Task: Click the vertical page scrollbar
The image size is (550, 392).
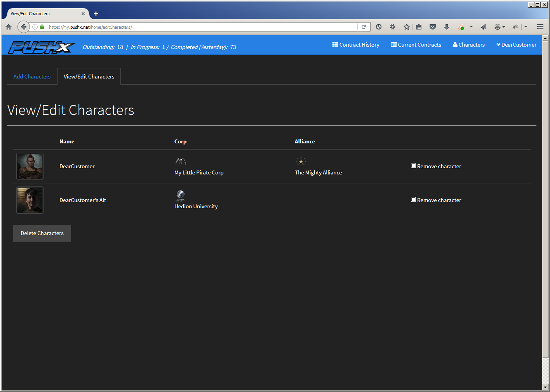Action: (x=545, y=194)
